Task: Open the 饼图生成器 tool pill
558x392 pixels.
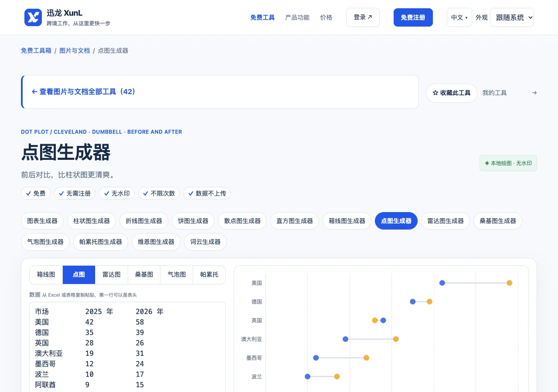Action: (193, 221)
